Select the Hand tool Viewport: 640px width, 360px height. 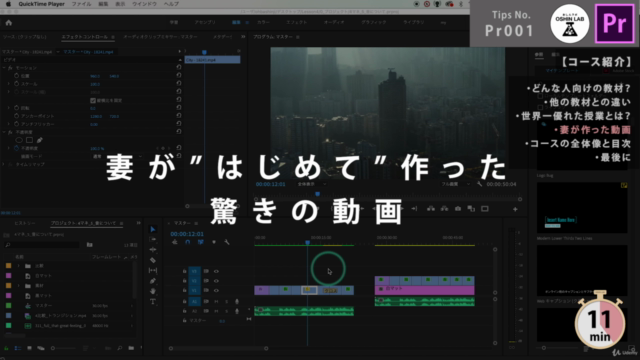(x=153, y=291)
